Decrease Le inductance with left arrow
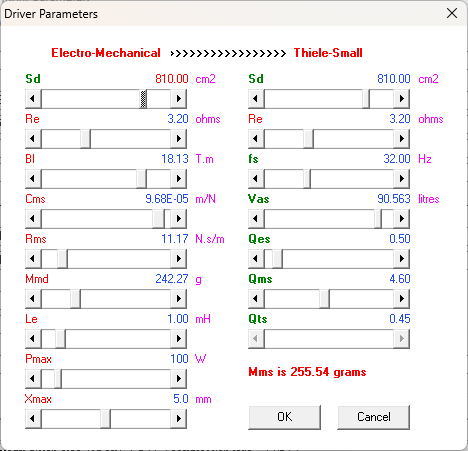 (x=33, y=339)
